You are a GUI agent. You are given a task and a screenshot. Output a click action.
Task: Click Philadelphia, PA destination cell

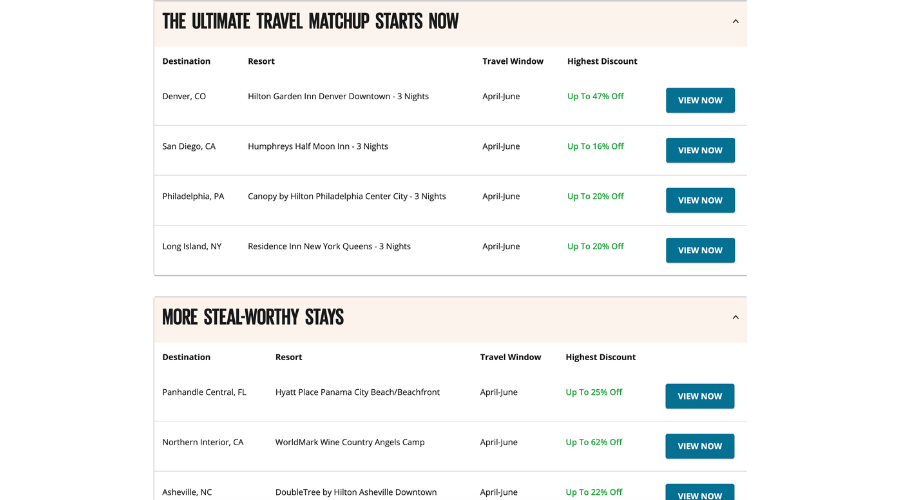point(193,196)
